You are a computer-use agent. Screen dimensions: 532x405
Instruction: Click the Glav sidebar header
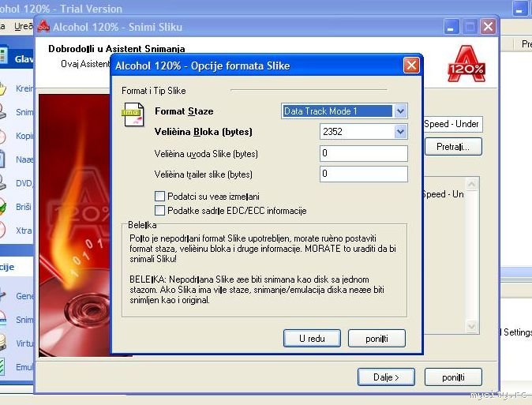tap(17, 58)
